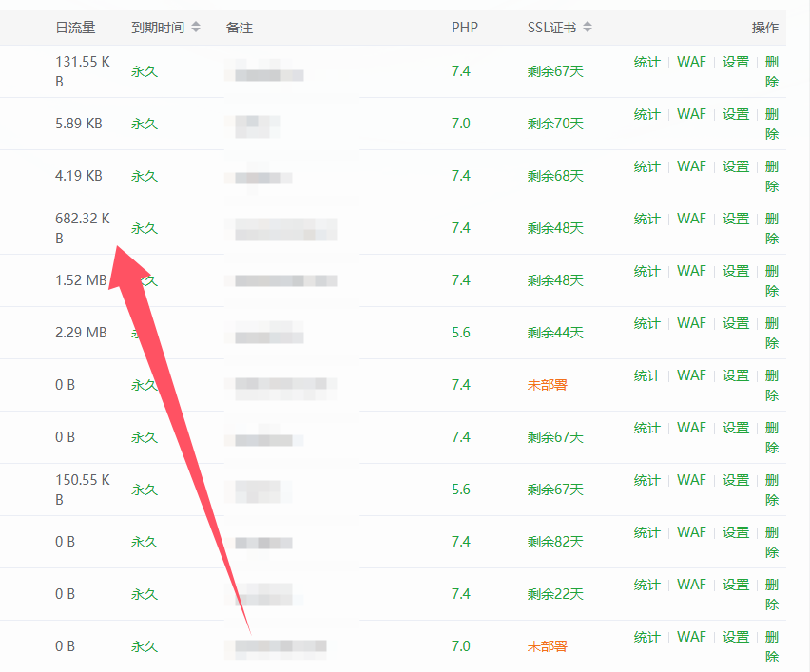Image resolution: width=810 pixels, height=672 pixels.
Task: Change PHP version 5.6 on the 2.29 MB row
Action: [x=460, y=333]
